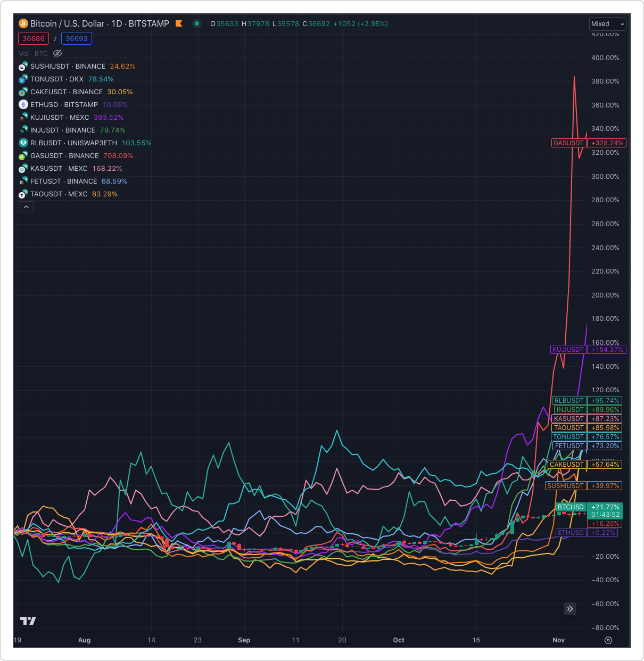
Task: Click the TONUSDT price scale label
Action: pos(569,437)
